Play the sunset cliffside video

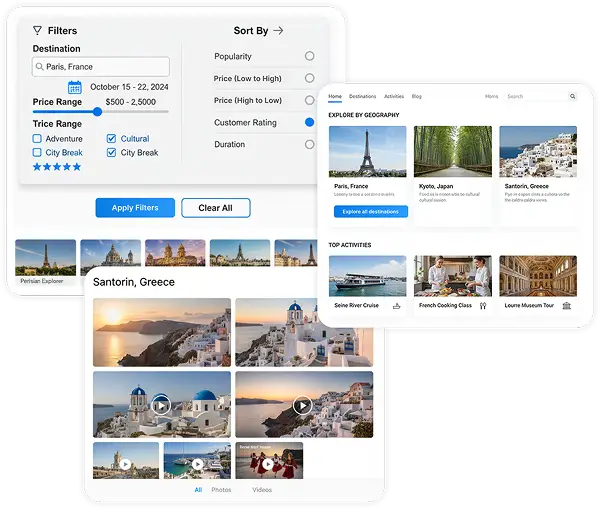click(x=303, y=405)
